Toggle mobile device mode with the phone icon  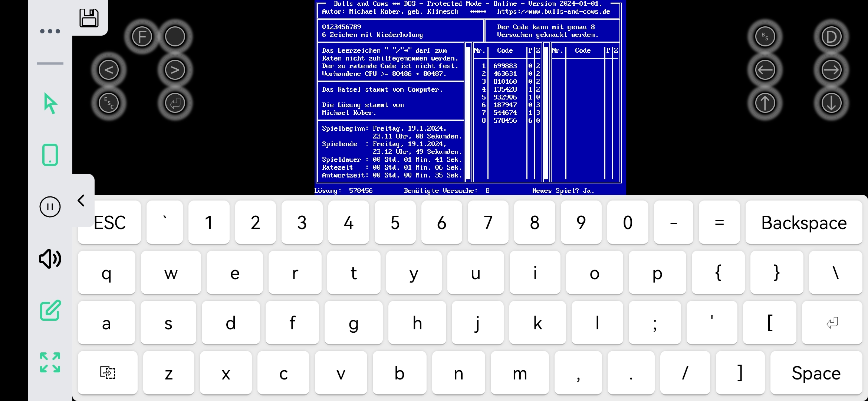click(50, 154)
